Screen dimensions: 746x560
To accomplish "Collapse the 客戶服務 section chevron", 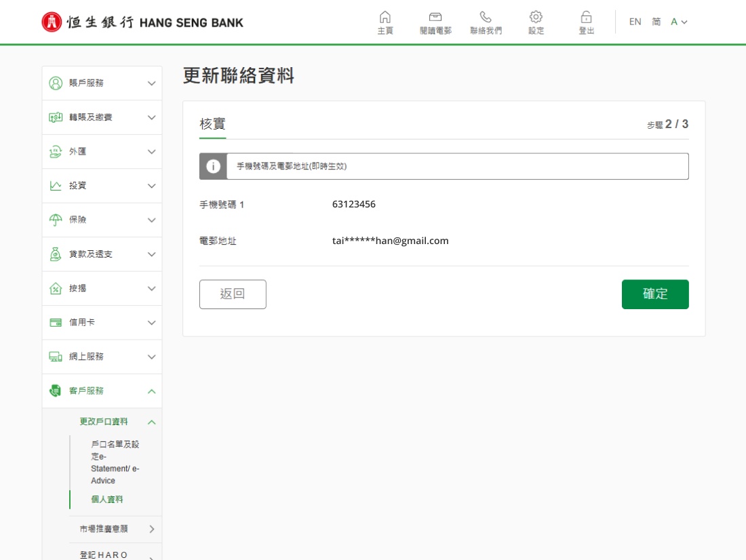I will point(151,391).
